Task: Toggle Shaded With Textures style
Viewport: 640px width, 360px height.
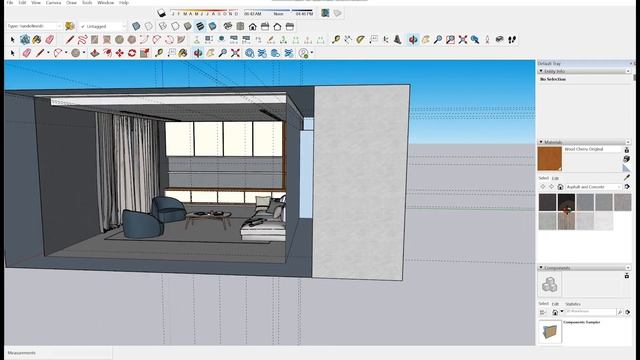Action: tap(200, 27)
